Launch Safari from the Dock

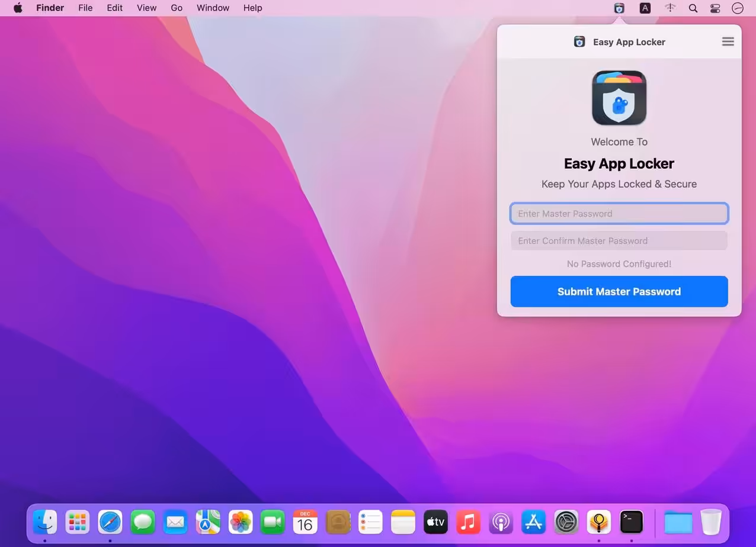tap(110, 522)
